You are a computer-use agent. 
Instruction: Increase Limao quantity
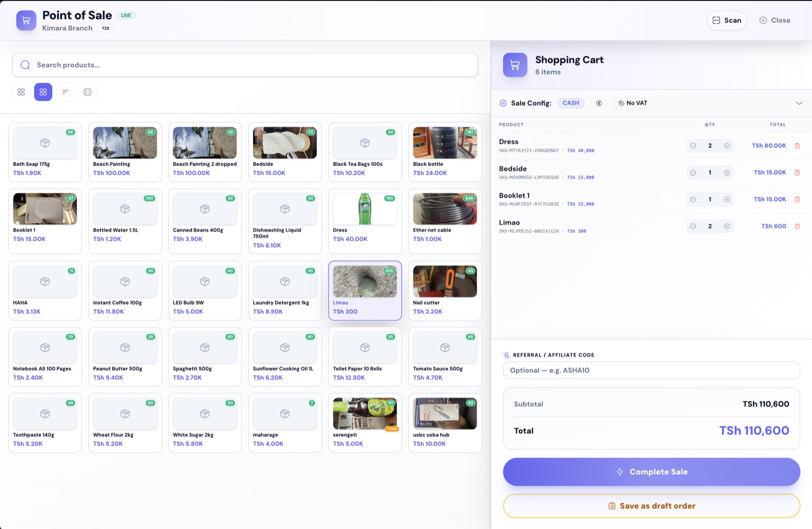pyautogui.click(x=727, y=226)
